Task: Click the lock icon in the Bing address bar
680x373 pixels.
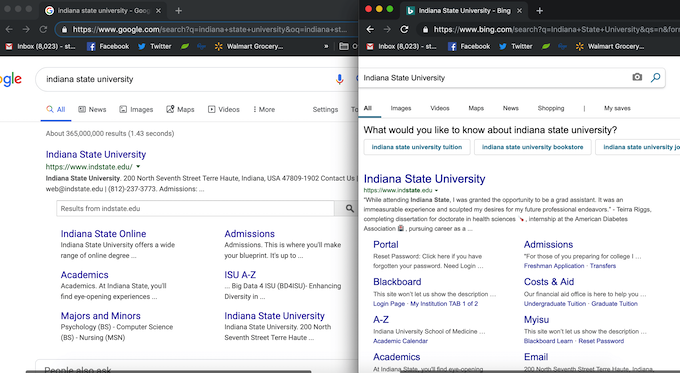Action: click(x=425, y=29)
